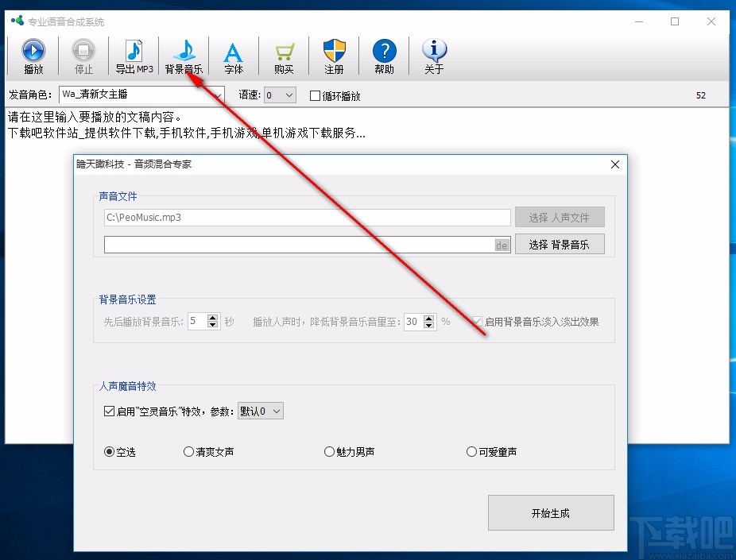The image size is (736, 560).
Task: Click the volume value field showing 30
Action: pyautogui.click(x=413, y=322)
